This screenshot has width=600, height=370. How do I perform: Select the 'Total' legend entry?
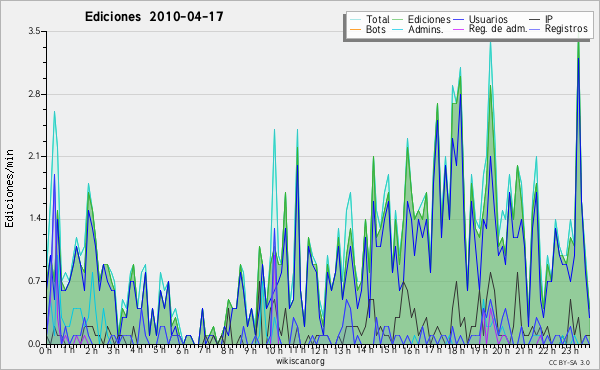coord(377,19)
